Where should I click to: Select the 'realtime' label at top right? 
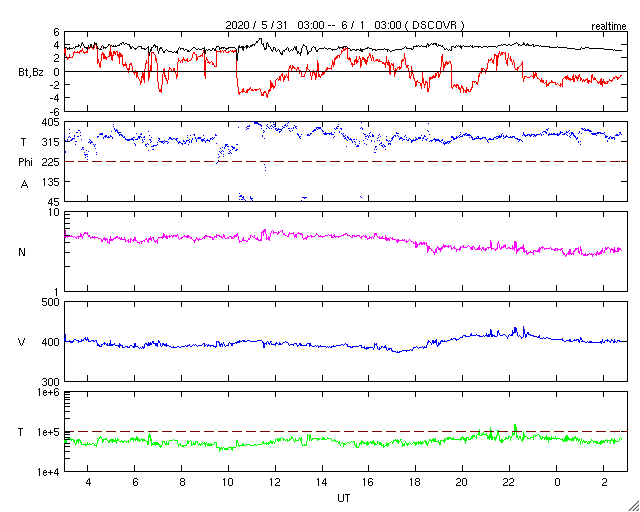click(x=609, y=27)
